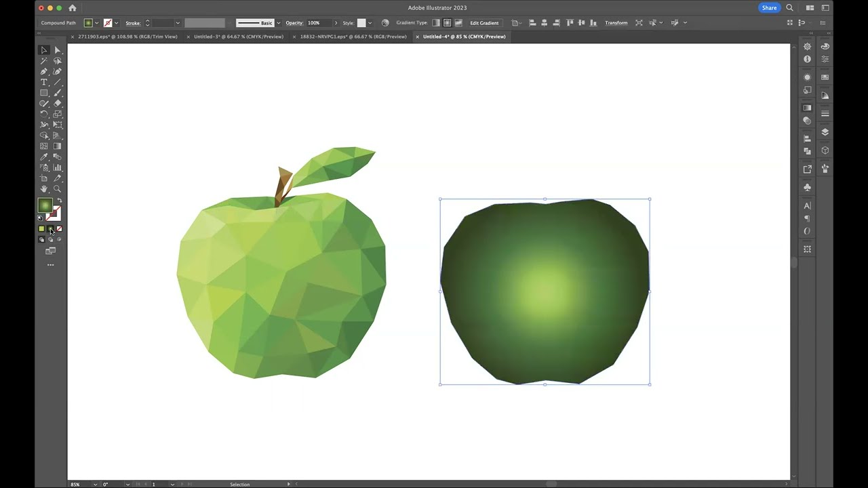Close the Untitled-3 tab
The height and width of the screenshot is (488, 868).
pos(189,37)
